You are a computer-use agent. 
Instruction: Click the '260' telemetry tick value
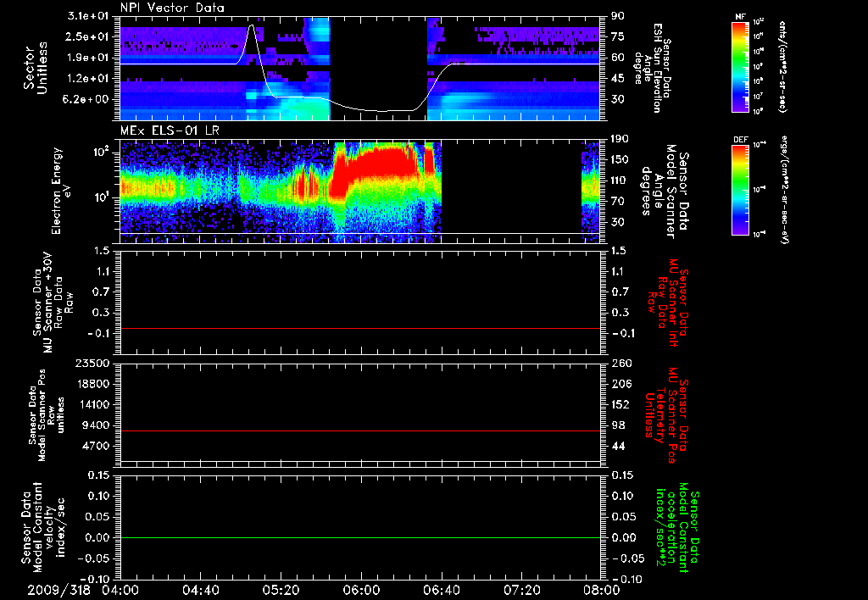[620, 364]
